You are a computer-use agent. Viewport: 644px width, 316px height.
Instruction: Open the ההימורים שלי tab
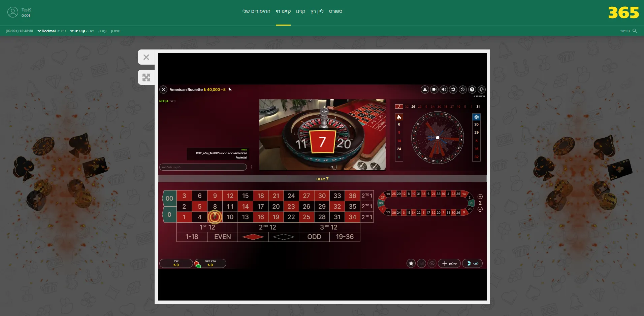coord(256,11)
